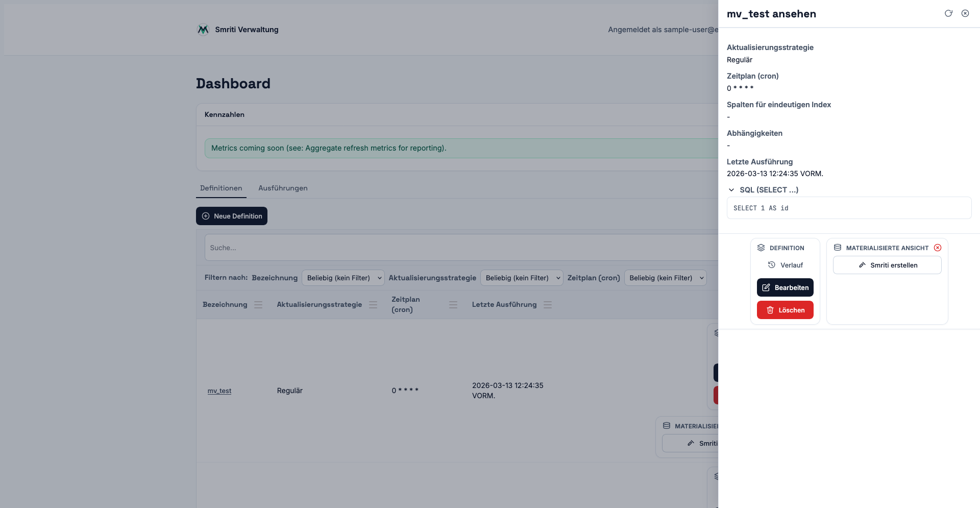Open the mv_test definition link

point(219,391)
